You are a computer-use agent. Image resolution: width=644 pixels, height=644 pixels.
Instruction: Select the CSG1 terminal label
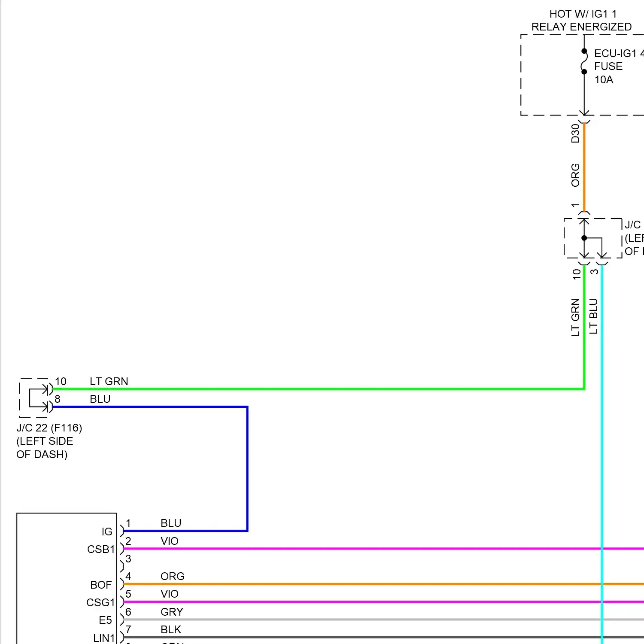[100, 602]
